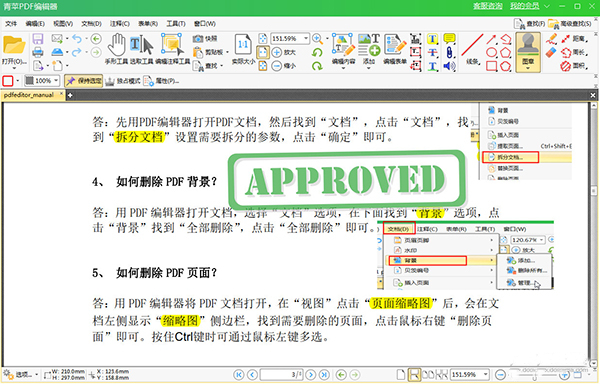Open the stroke color dropdown arrow
This screenshot has width=600, height=384.
tap(17, 81)
